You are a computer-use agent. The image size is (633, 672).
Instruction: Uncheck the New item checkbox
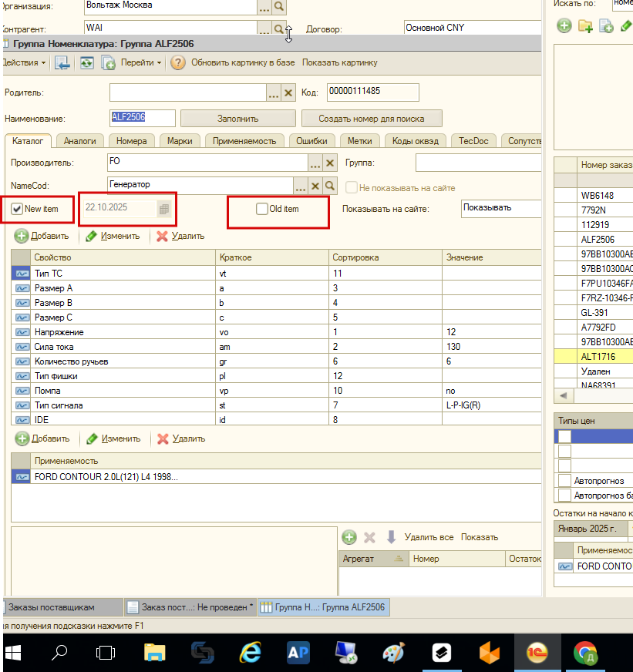tap(17, 209)
